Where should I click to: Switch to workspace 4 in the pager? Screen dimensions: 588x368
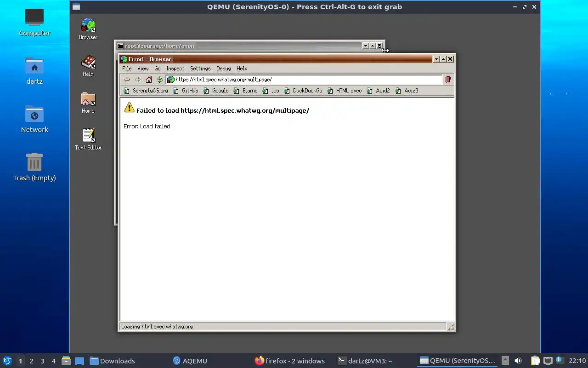coord(53,361)
